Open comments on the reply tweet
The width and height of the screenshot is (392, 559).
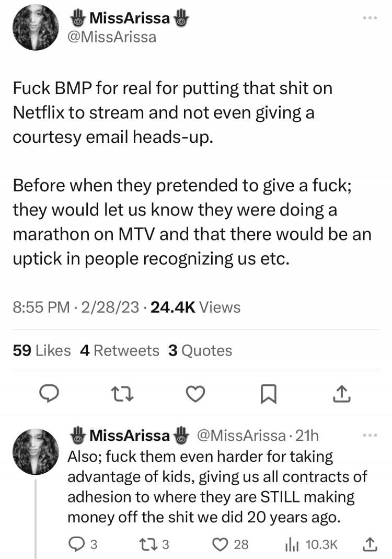(83, 544)
